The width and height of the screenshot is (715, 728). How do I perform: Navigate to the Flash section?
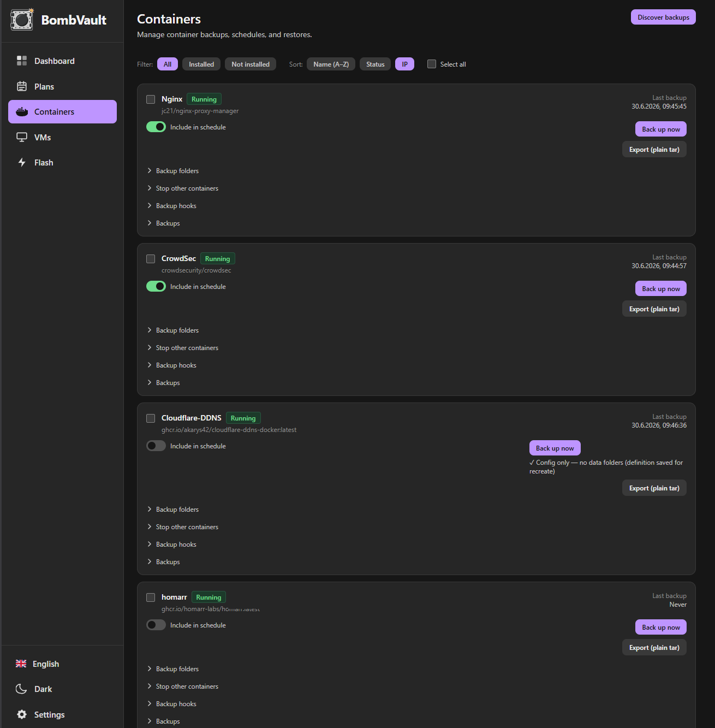tap(62, 162)
